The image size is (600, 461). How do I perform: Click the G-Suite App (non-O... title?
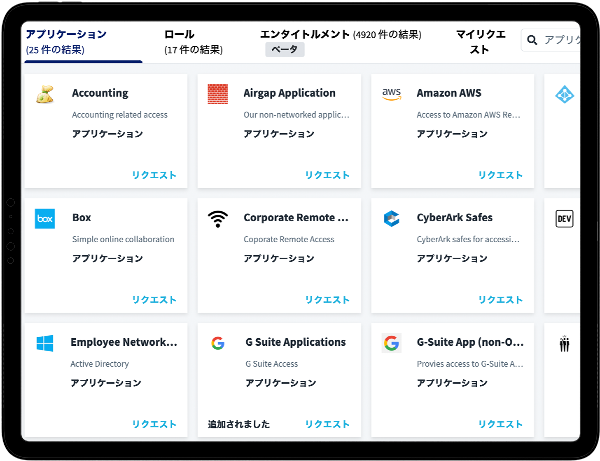(x=470, y=342)
